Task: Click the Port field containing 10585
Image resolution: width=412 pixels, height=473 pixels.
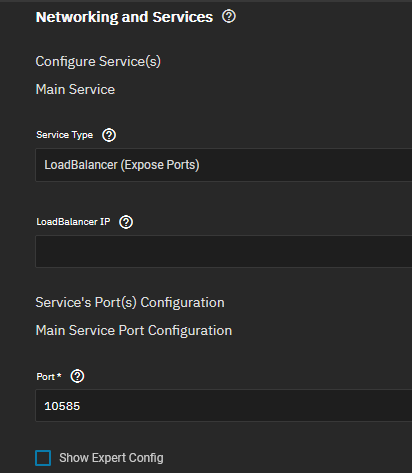Action: click(x=224, y=405)
